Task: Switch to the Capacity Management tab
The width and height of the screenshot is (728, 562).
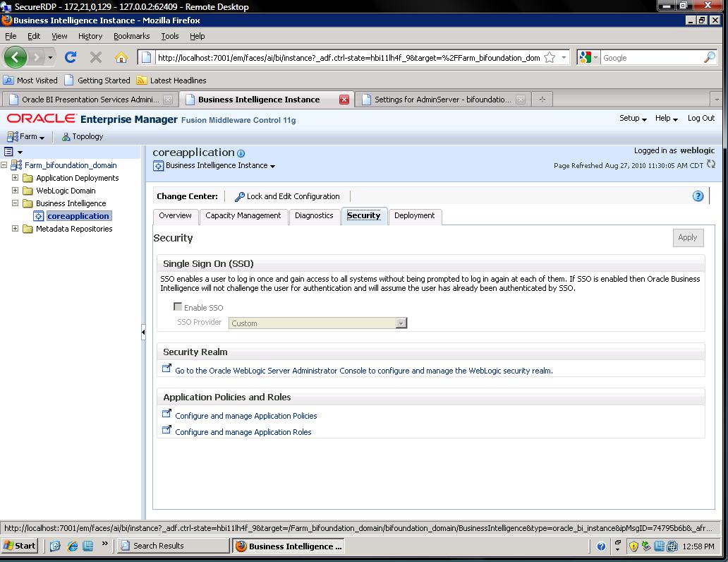Action: point(243,215)
